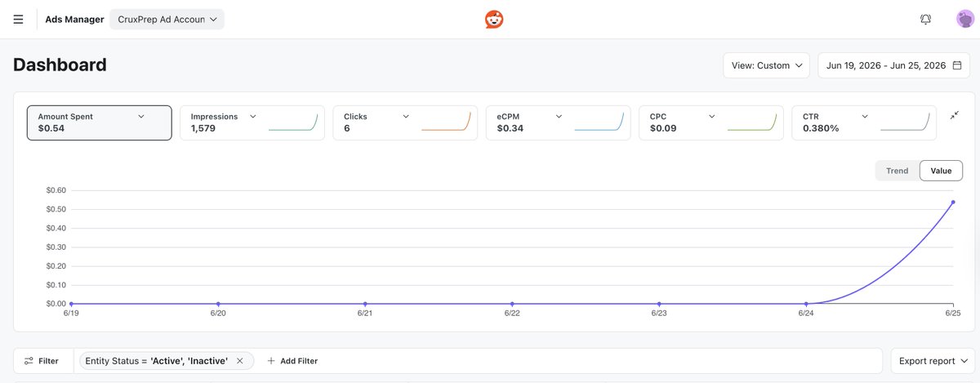Click the plus icon for Add Filter
The image size is (980, 383).
(x=271, y=360)
